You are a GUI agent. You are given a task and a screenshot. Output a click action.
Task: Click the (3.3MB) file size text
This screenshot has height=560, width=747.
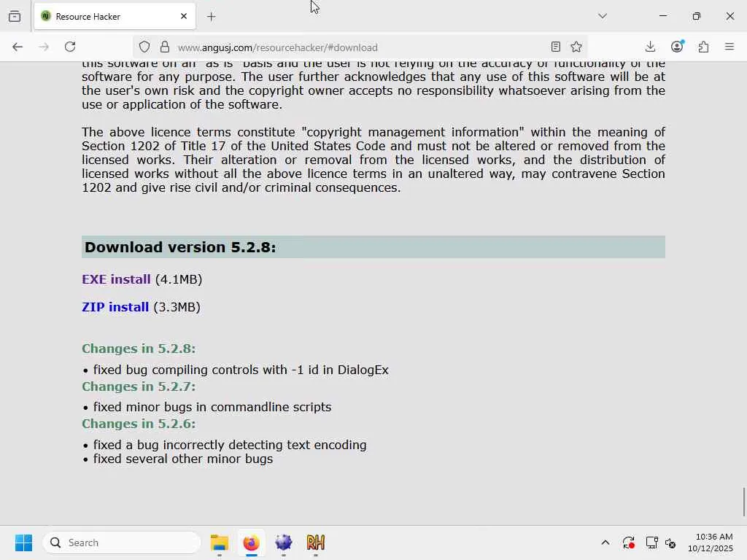(x=177, y=307)
